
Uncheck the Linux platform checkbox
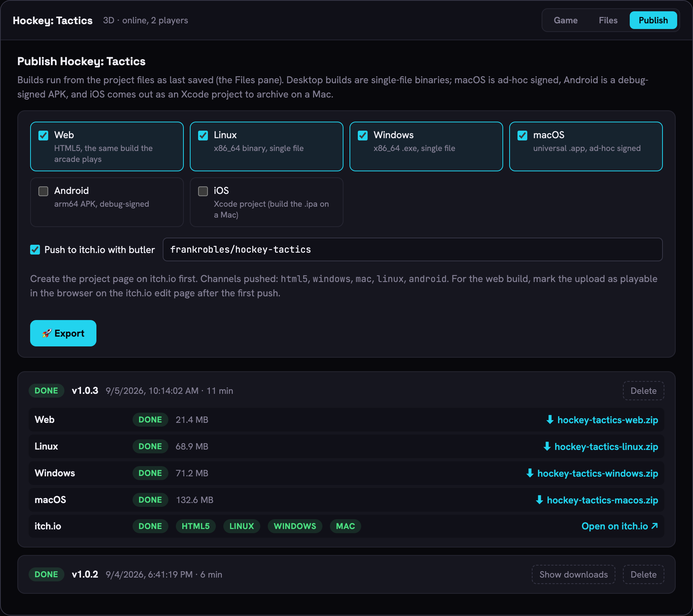203,136
